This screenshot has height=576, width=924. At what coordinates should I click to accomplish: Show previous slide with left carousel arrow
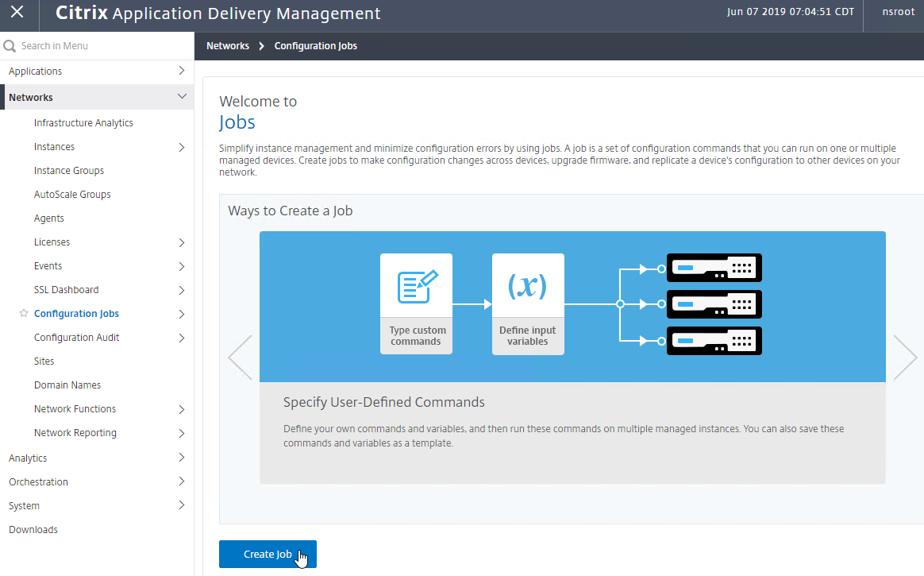click(241, 358)
